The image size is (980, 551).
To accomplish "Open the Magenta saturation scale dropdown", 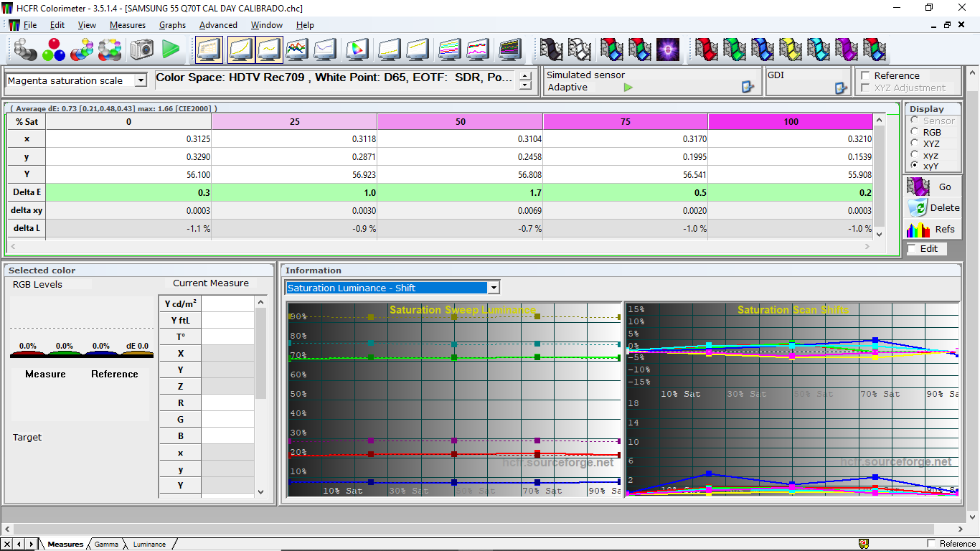I will click(x=141, y=80).
